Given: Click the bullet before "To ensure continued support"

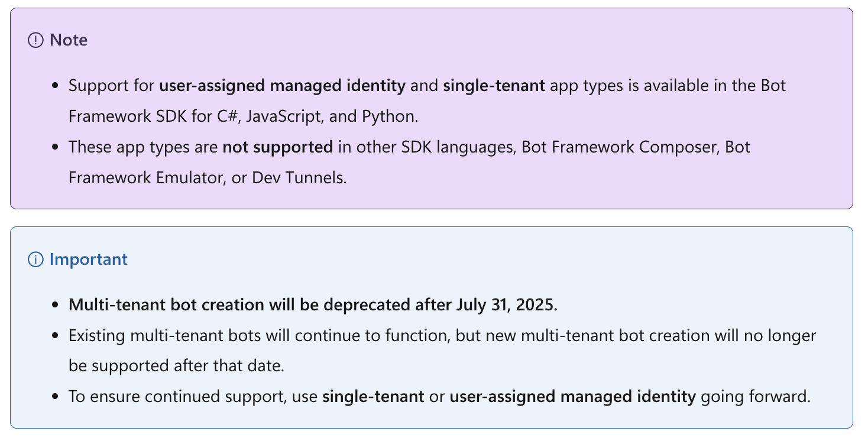Looking at the screenshot, I should pos(55,397).
